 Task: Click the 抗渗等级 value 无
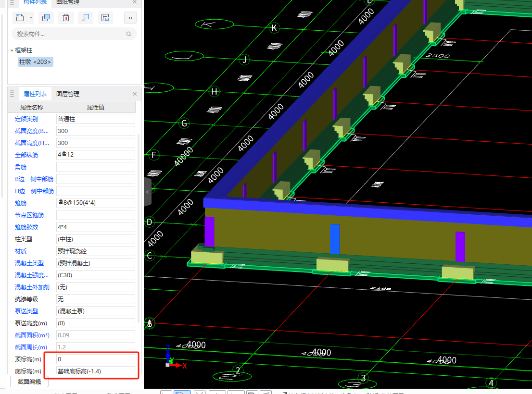coord(96,299)
